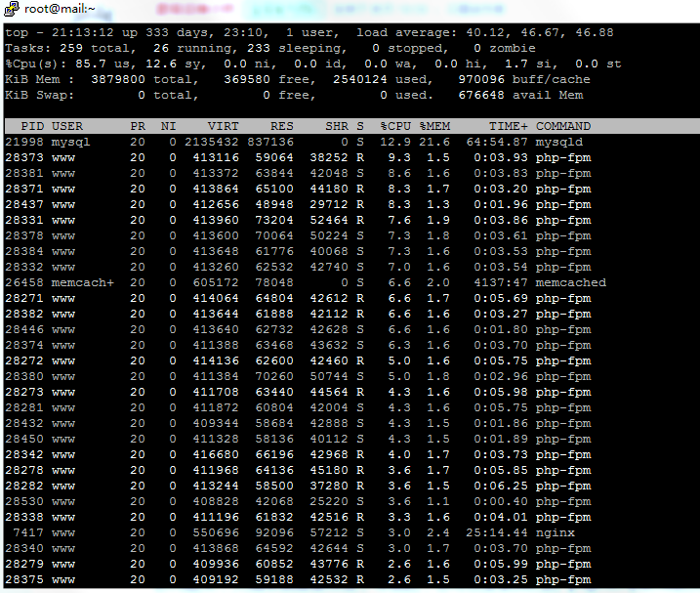
Task: Select PID 28340 in process list
Action: point(24,549)
